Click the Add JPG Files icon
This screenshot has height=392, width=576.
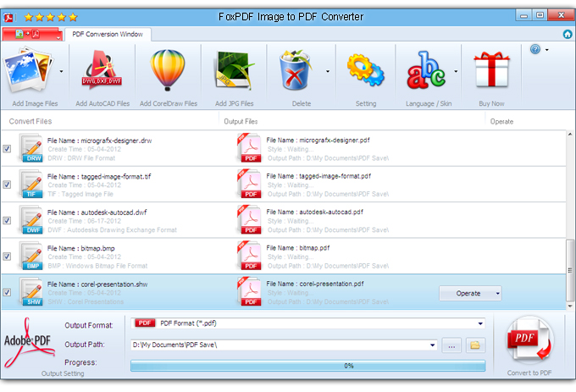(235, 71)
